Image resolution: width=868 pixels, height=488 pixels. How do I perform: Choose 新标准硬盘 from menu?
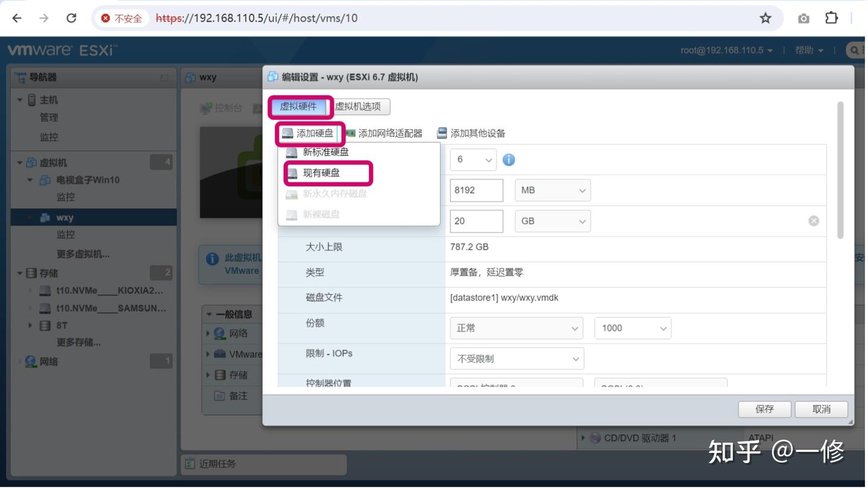(359, 152)
